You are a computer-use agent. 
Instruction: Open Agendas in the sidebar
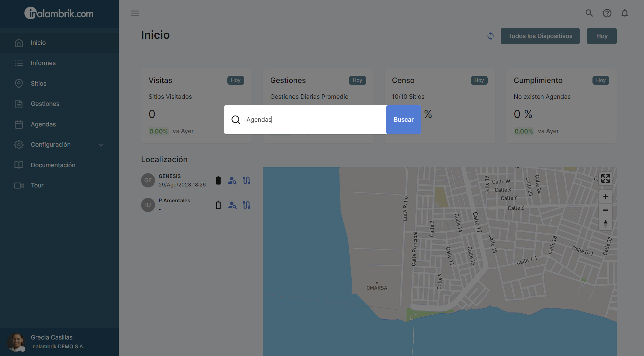point(59,124)
